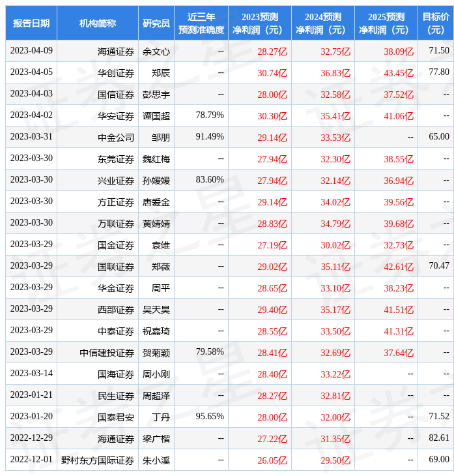Click target price 65.00
This screenshot has height=476, width=454.
[x=439, y=137]
